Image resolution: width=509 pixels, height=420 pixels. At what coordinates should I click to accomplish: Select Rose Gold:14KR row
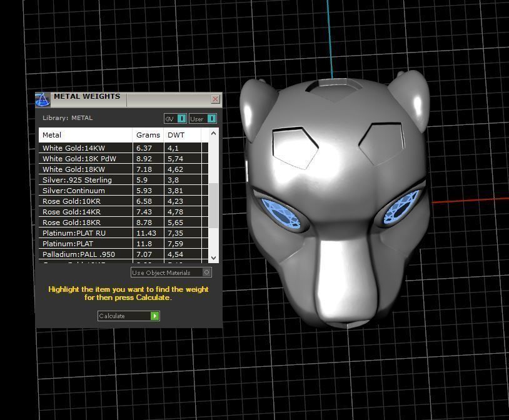coord(123,212)
